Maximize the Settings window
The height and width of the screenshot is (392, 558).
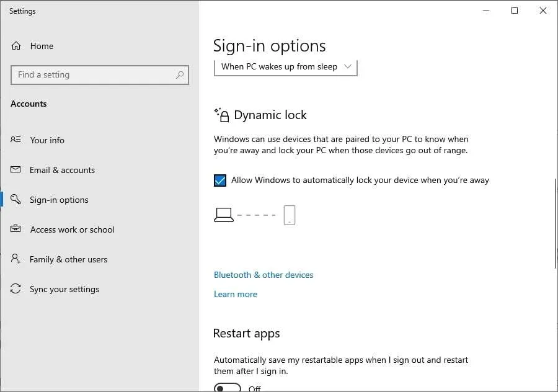click(515, 11)
